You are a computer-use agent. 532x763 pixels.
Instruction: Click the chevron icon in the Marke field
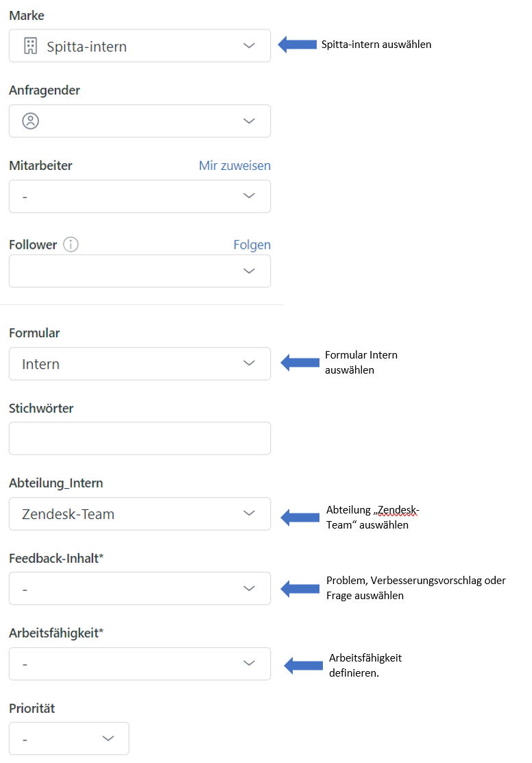(249, 45)
